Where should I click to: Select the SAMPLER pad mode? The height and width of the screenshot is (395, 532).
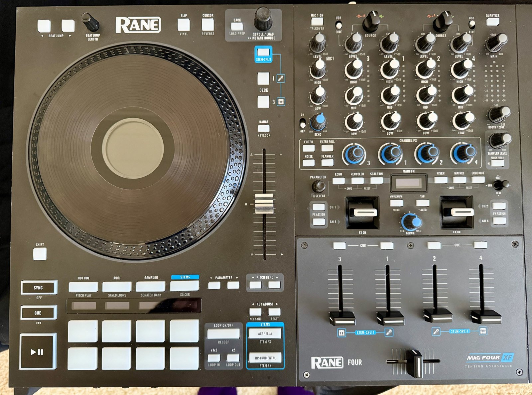[151, 286]
